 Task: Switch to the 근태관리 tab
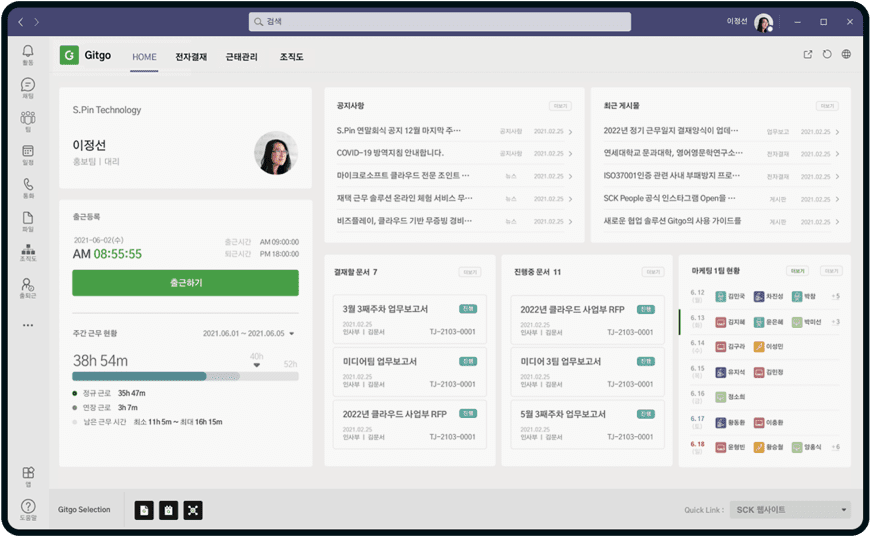[x=242, y=57]
